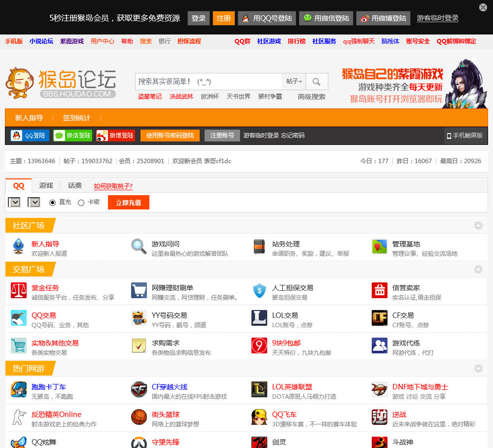
Task: Click the 游客临时登录 banner link
Action: click(438, 18)
